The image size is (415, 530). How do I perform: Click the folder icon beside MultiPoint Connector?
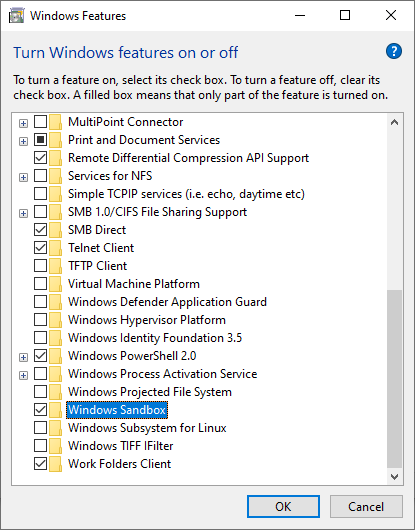55,122
